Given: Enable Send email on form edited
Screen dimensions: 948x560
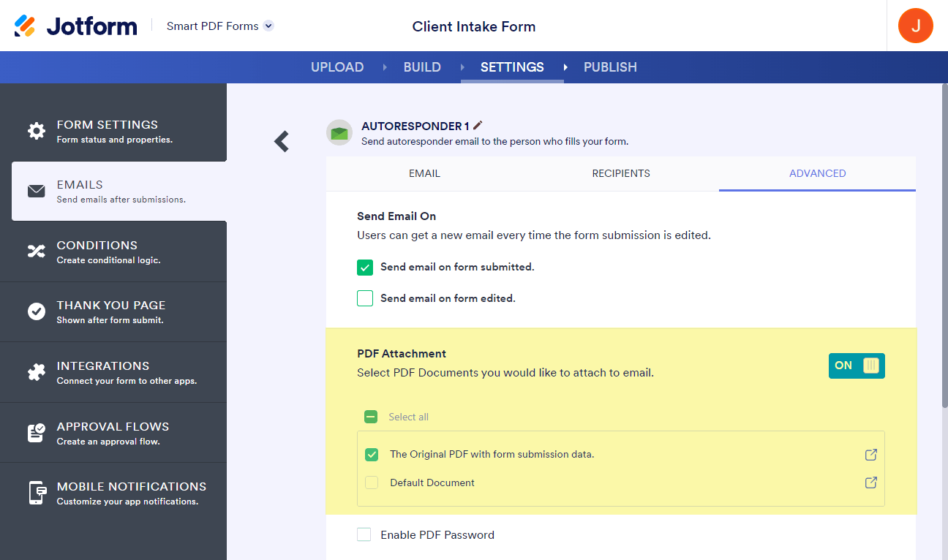Looking at the screenshot, I should click(x=365, y=298).
